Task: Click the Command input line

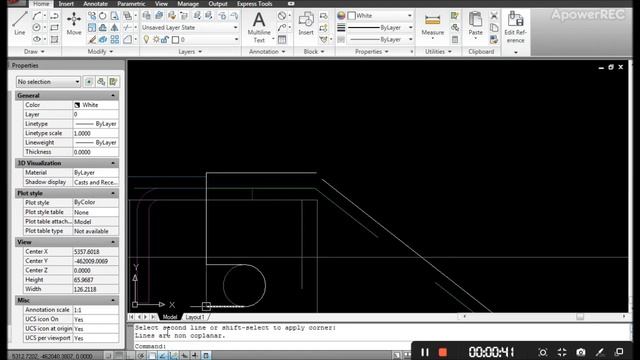Action: pos(273,346)
